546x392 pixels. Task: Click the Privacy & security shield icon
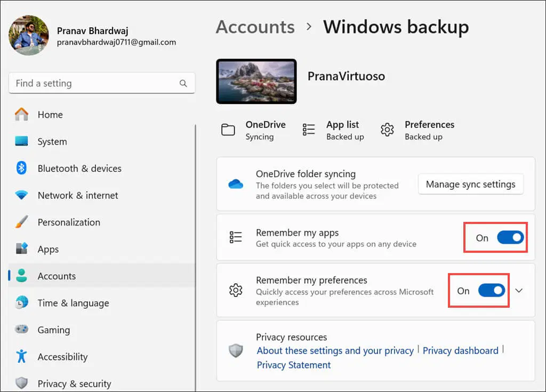tap(21, 383)
